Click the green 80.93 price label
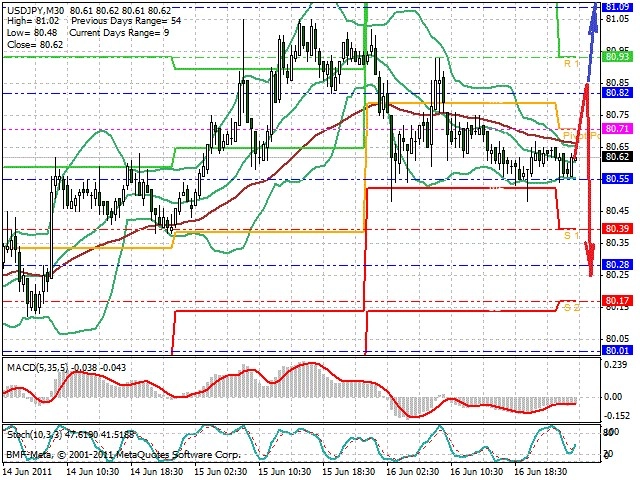This screenshot has height=480, width=640. pos(617,56)
